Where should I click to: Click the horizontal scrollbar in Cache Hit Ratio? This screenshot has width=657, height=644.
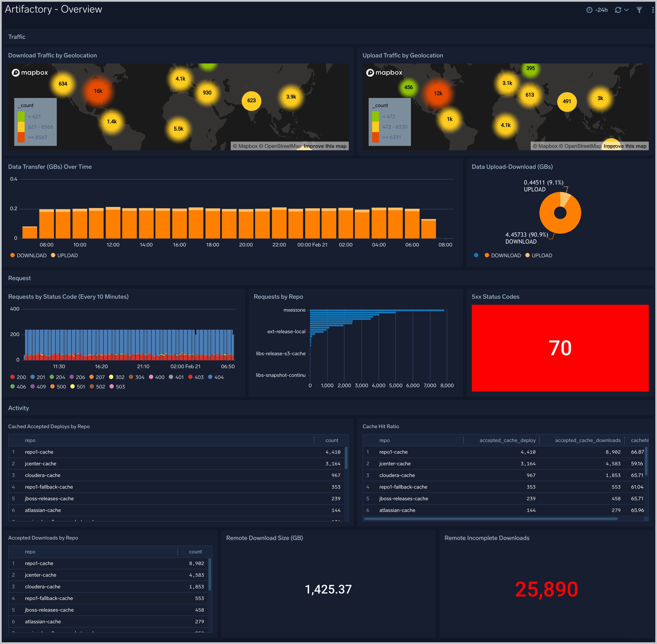(491, 519)
